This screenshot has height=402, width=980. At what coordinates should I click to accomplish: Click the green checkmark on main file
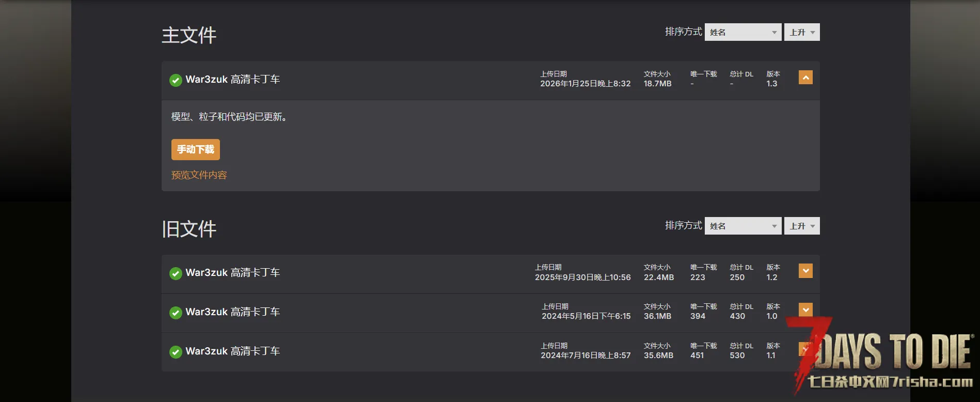(x=176, y=80)
